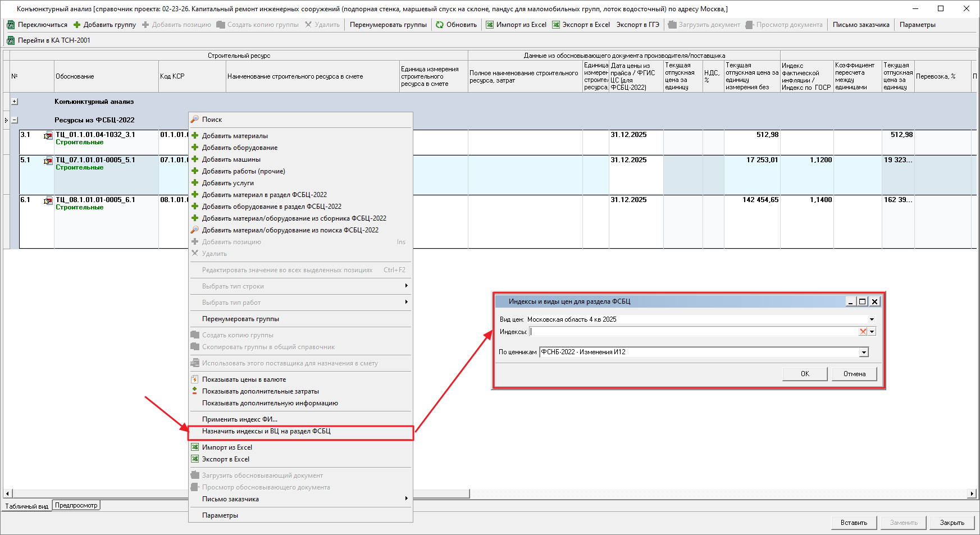Open the По ценникам dropdown list
Screen dimensions: 980x535
(864, 353)
